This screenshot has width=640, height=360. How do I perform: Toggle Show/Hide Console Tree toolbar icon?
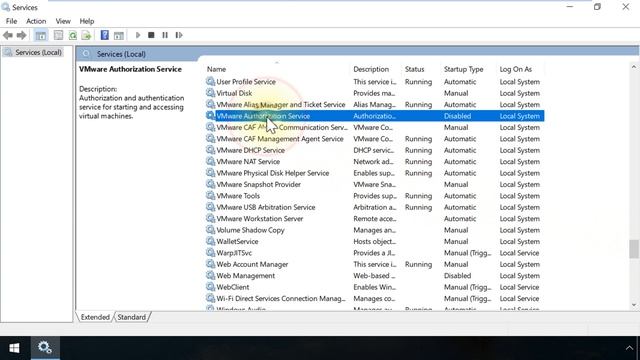(41, 36)
